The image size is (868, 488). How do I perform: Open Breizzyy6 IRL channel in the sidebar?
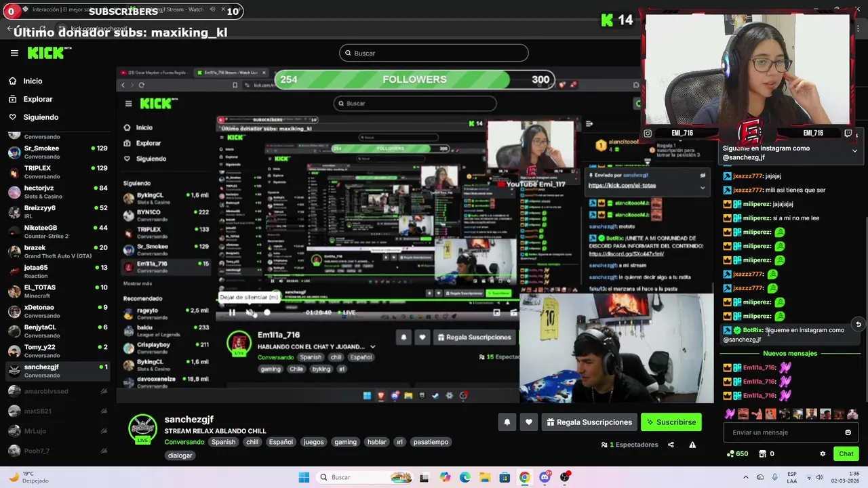pyautogui.click(x=58, y=211)
